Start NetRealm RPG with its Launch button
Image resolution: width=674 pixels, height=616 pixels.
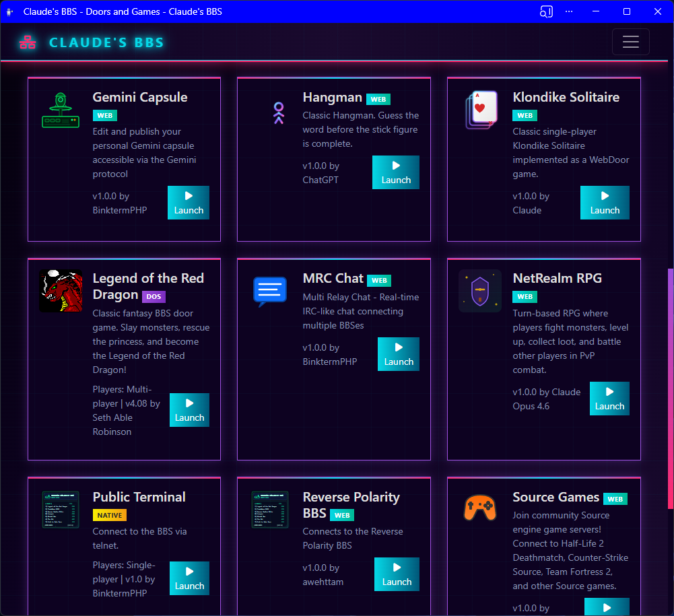pos(609,399)
